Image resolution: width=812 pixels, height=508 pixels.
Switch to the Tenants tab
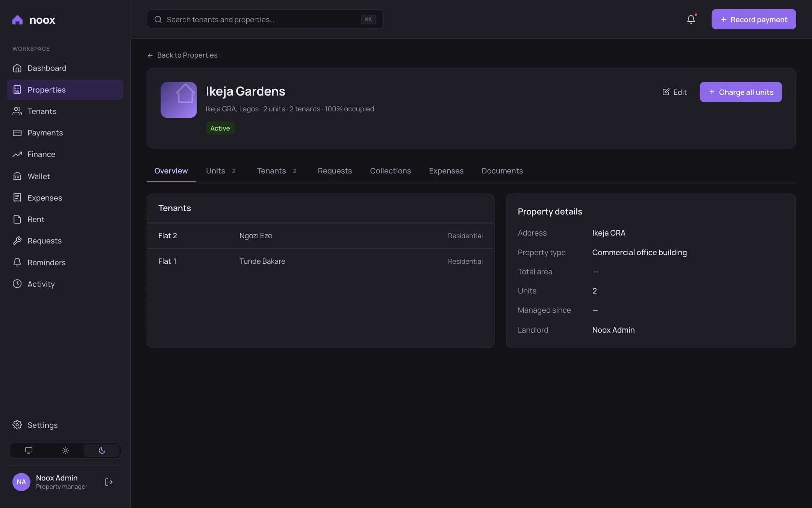(277, 171)
